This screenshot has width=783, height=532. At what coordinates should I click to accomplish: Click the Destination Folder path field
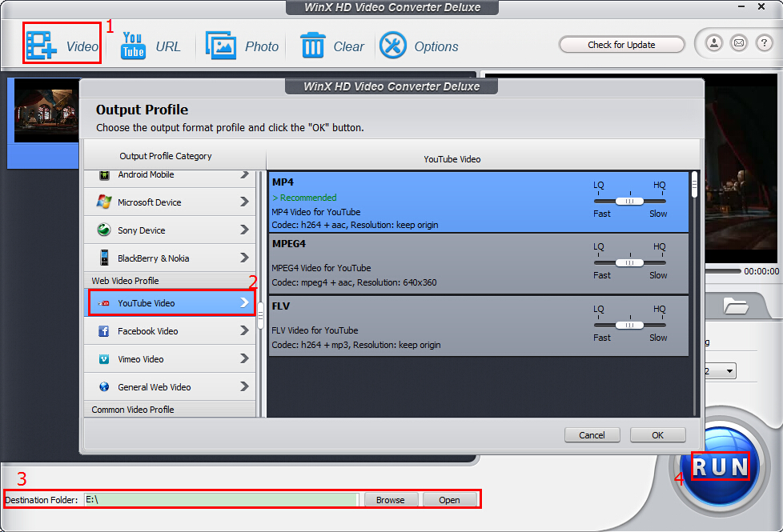pyautogui.click(x=221, y=499)
